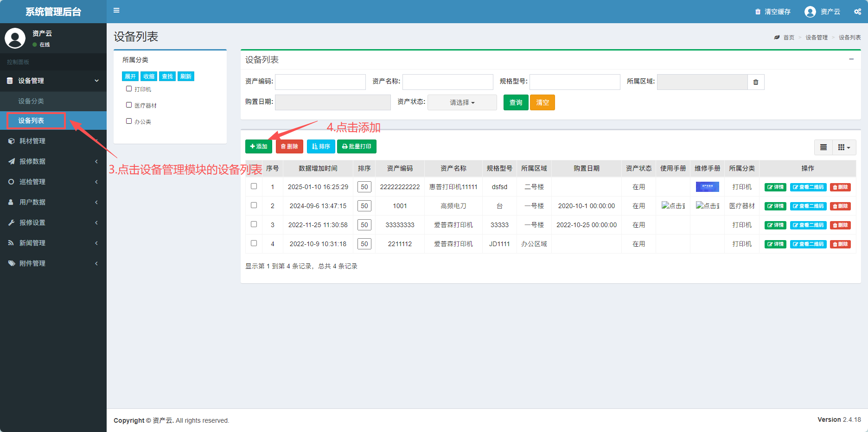Click the green 添加 button
The width and height of the screenshot is (868, 432).
[x=258, y=146]
